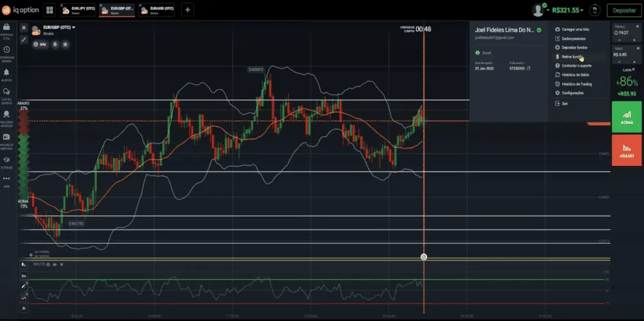The width and height of the screenshot is (644, 321).
Task: Click the IQ Option logo
Action: tap(20, 10)
